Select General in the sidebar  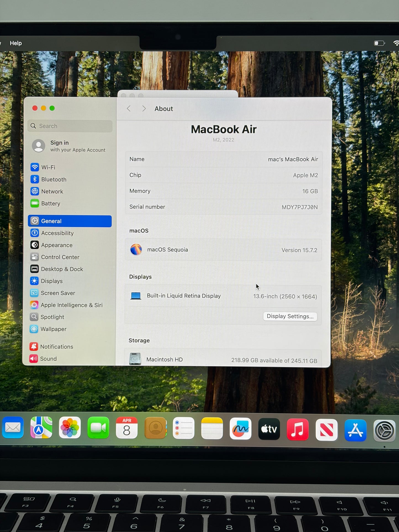[70, 221]
